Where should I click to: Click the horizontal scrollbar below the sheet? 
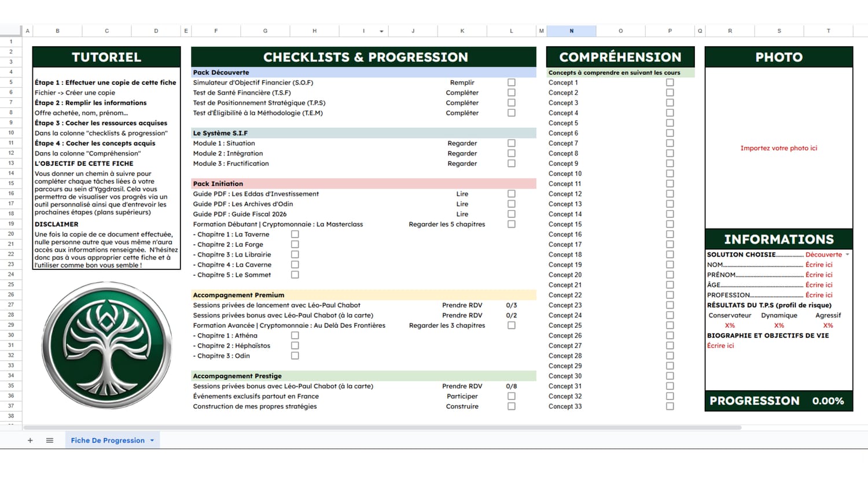[x=382, y=428]
